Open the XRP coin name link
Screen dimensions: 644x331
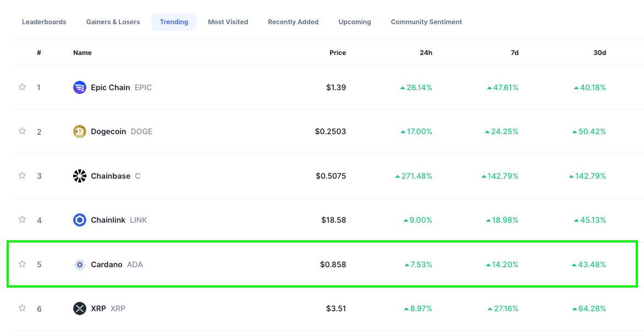(x=98, y=308)
